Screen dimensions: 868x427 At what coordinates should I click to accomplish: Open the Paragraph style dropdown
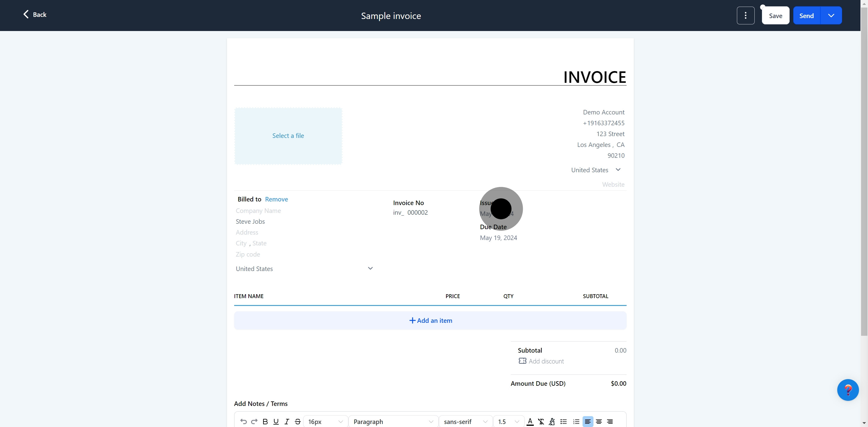click(x=393, y=421)
